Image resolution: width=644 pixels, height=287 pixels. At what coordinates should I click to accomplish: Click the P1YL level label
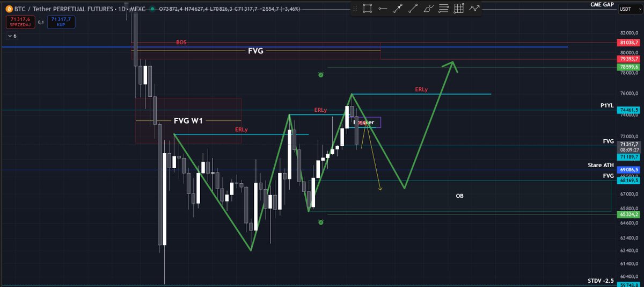coord(607,106)
